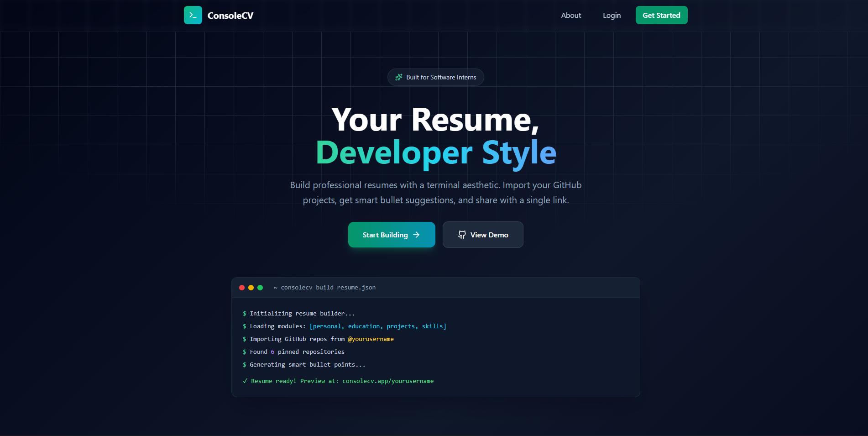Click the consolecv.app/yourusername preview link
Screen dimensions: 868x436
click(x=388, y=381)
